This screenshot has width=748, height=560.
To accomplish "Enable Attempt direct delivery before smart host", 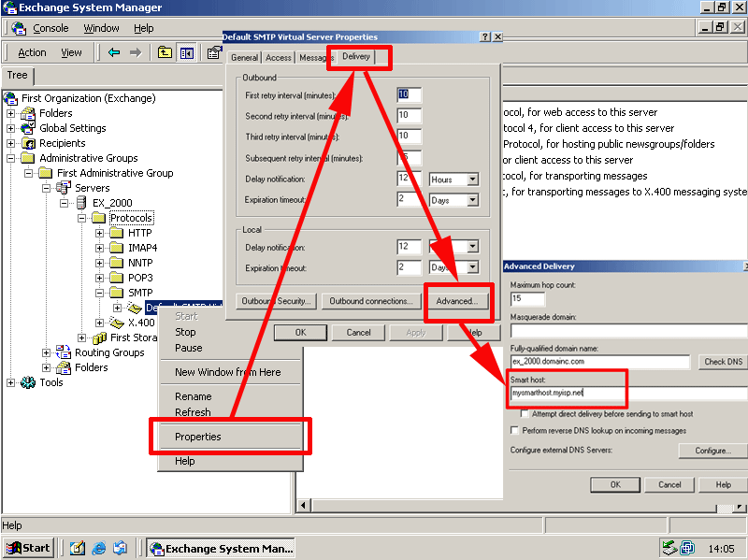I will [525, 413].
